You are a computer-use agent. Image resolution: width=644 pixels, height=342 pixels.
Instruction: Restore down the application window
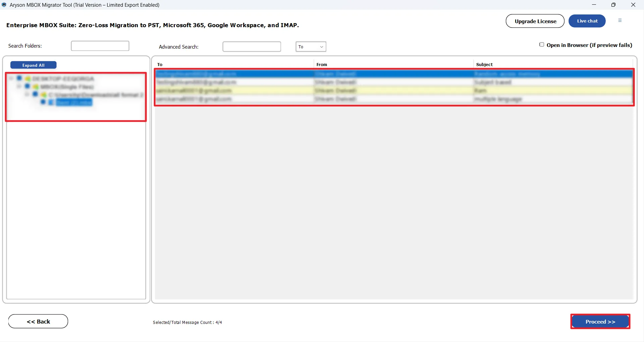613,5
